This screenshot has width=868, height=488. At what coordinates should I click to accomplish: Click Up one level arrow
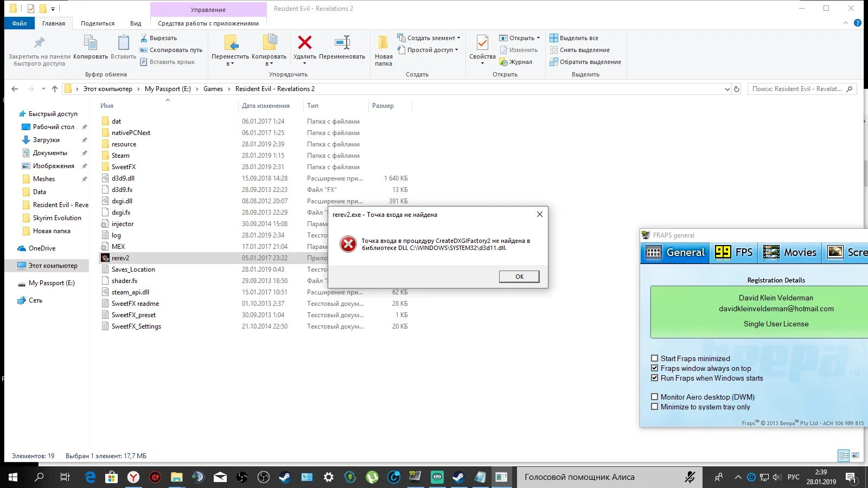tap(55, 89)
